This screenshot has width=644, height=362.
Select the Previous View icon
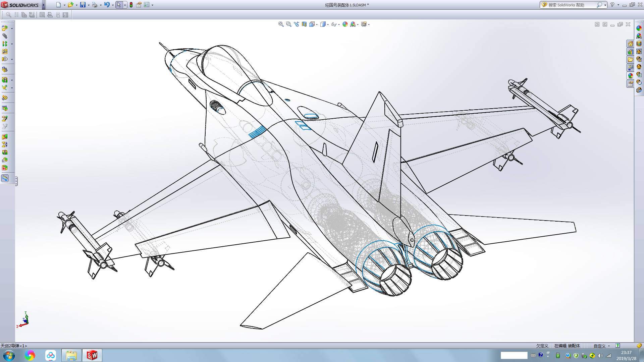coord(297,24)
